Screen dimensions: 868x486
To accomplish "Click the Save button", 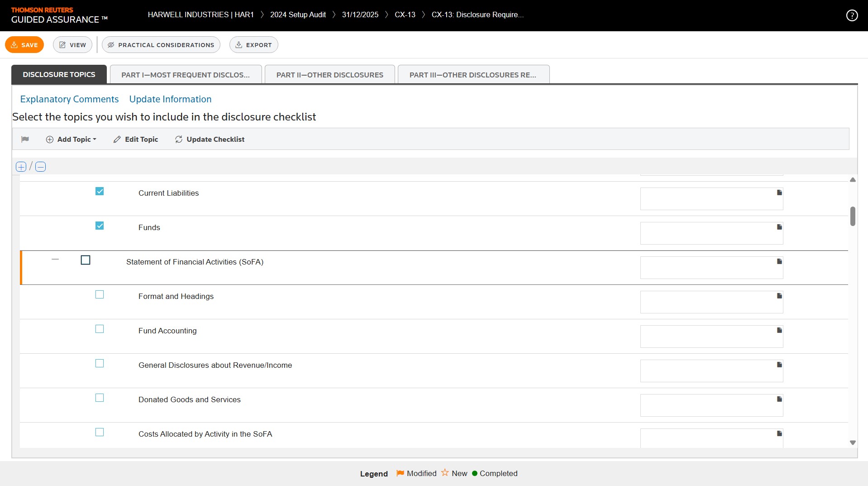I will click(24, 45).
